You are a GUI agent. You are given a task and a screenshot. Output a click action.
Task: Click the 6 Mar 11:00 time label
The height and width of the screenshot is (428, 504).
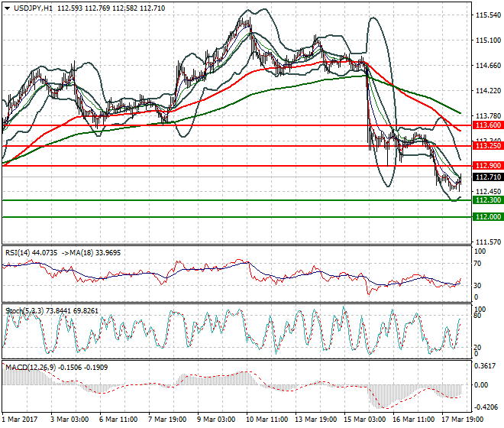click(118, 420)
